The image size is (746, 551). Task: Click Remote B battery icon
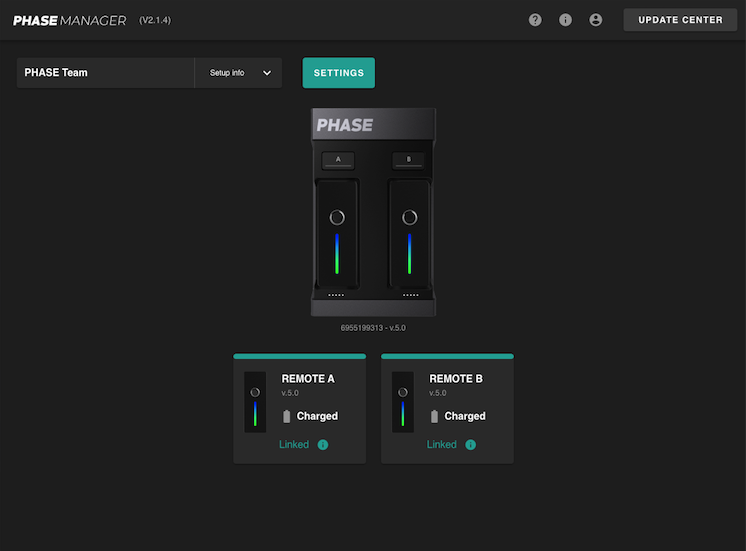434,416
